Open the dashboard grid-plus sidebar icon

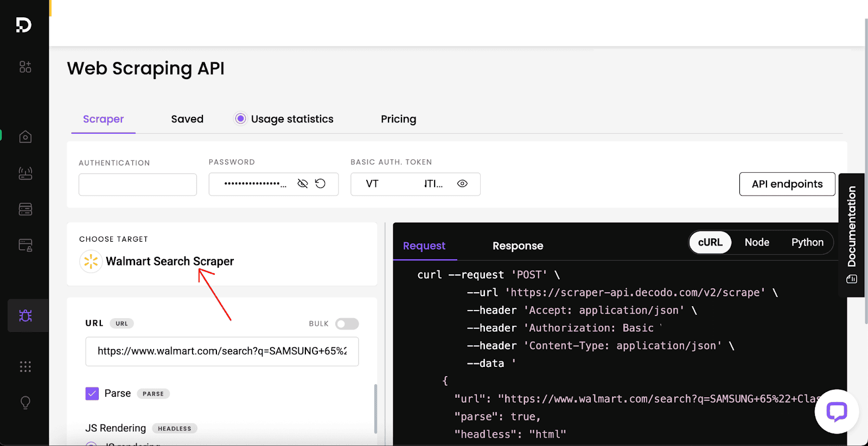click(25, 67)
